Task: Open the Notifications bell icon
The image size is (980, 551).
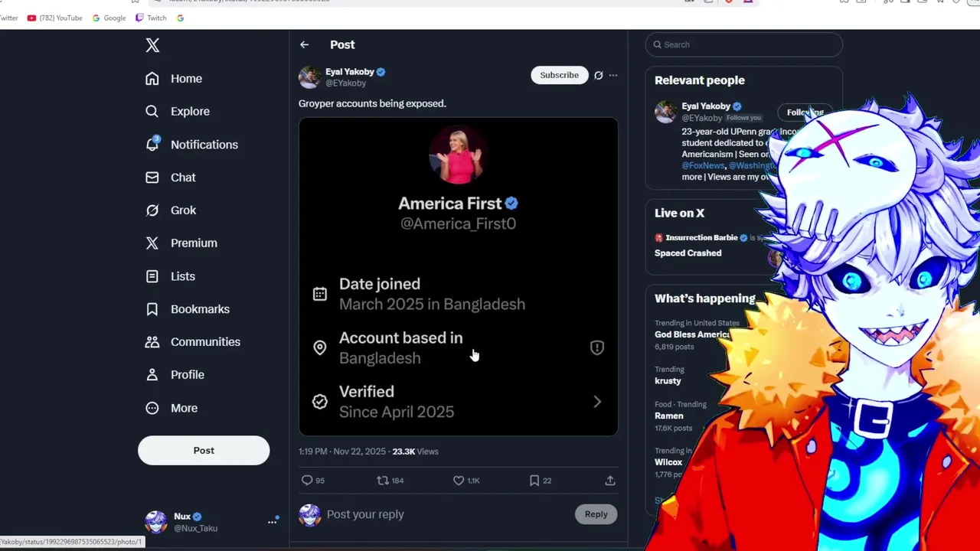Action: (x=152, y=144)
